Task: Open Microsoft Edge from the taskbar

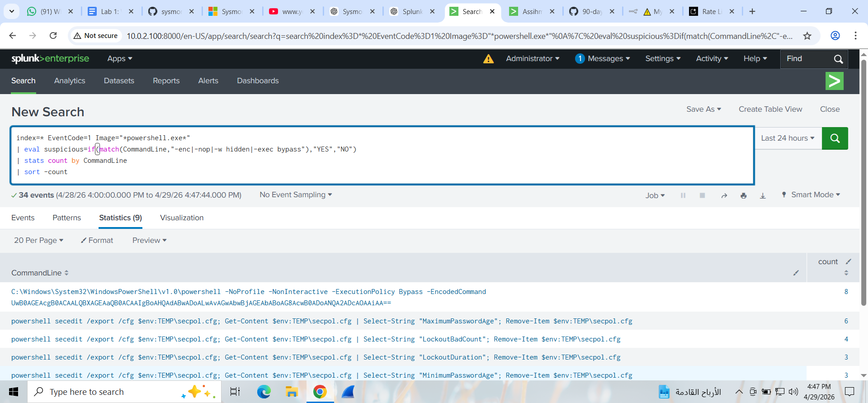Action: click(264, 392)
